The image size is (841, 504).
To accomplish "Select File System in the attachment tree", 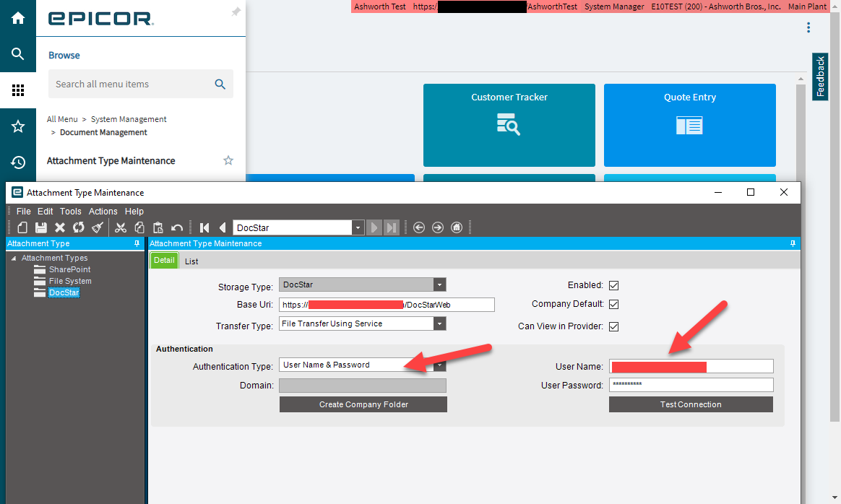I will [70, 281].
